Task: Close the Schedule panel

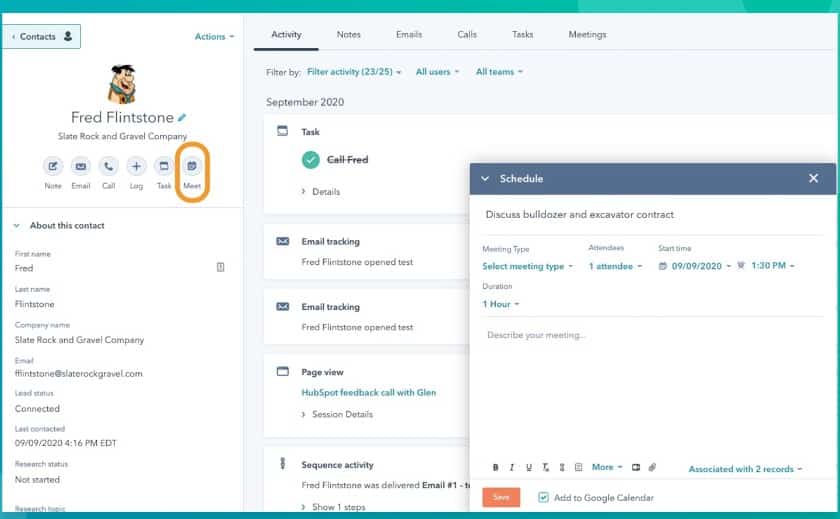Action: click(x=813, y=178)
